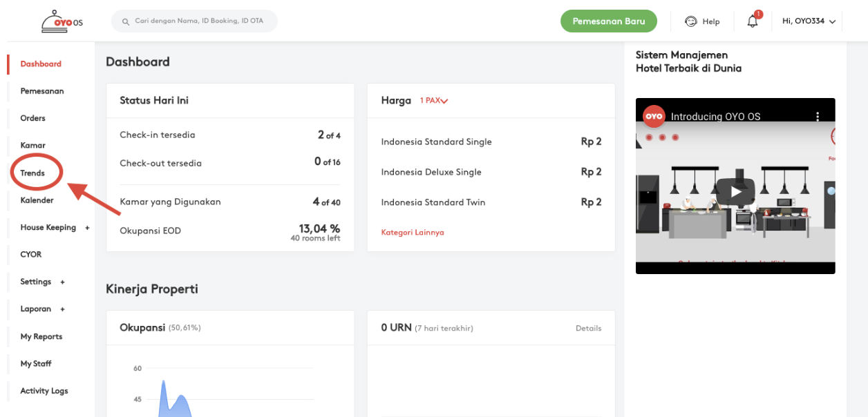The height and width of the screenshot is (417, 868).
Task: Click Details link in URN card
Action: click(x=588, y=329)
